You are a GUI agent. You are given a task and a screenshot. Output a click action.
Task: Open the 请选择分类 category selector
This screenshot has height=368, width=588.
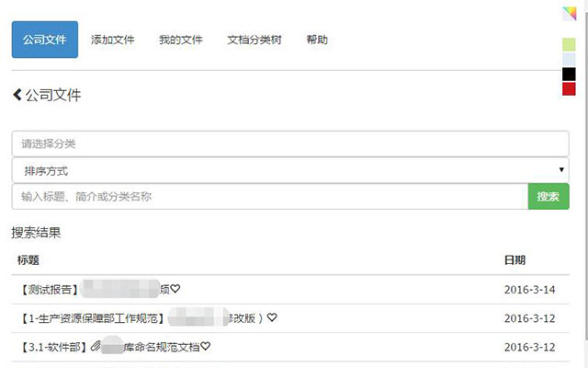290,144
